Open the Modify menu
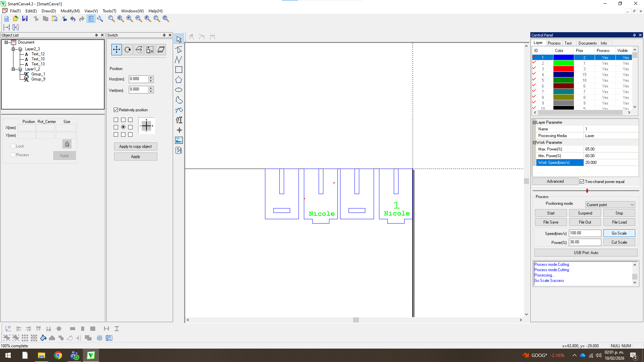The height and width of the screenshot is (362, 644). (x=70, y=11)
